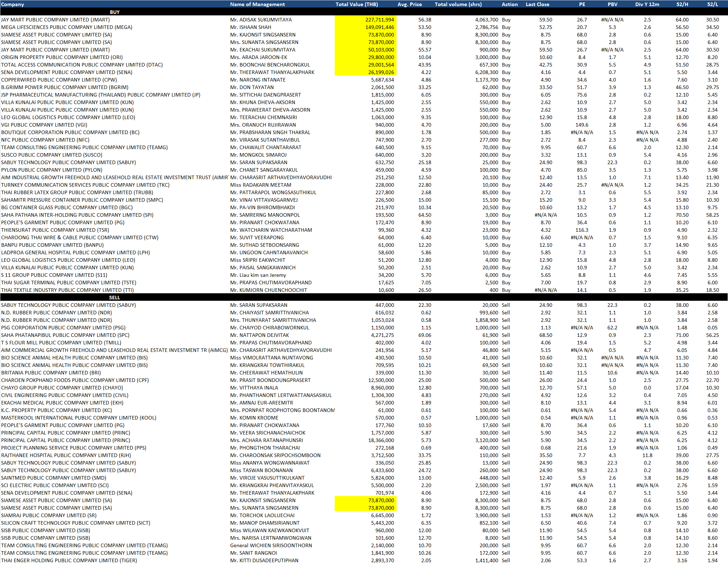Click COPPERWIRED PUBLIC COMPANY LIMITED (CPW)
Image resolution: width=728 pixels, height=564 pixels.
pyautogui.click(x=59, y=80)
